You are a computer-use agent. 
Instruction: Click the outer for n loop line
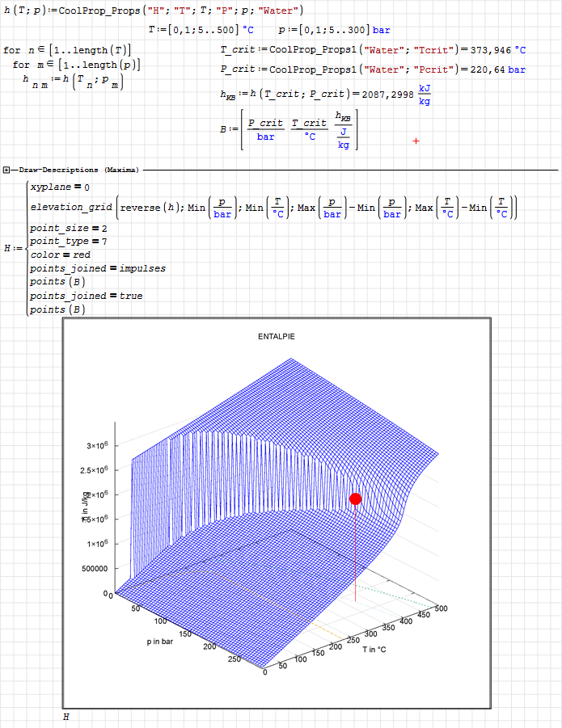pyautogui.click(x=67, y=50)
